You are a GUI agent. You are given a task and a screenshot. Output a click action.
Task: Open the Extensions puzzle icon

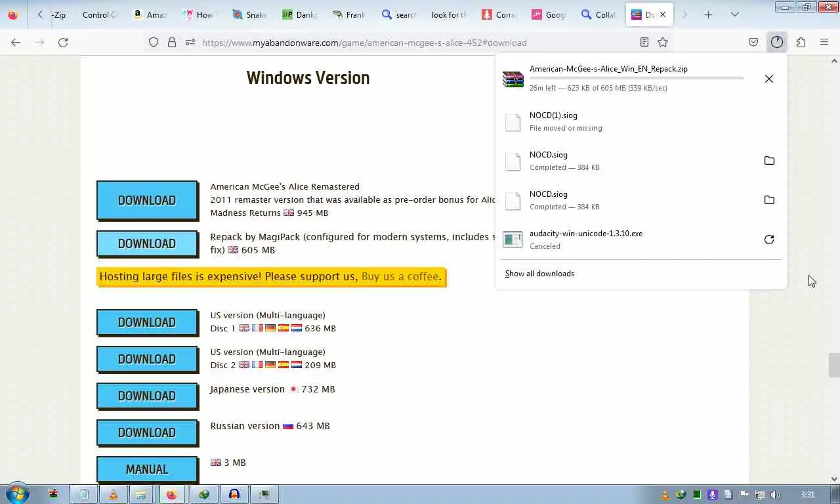801,42
